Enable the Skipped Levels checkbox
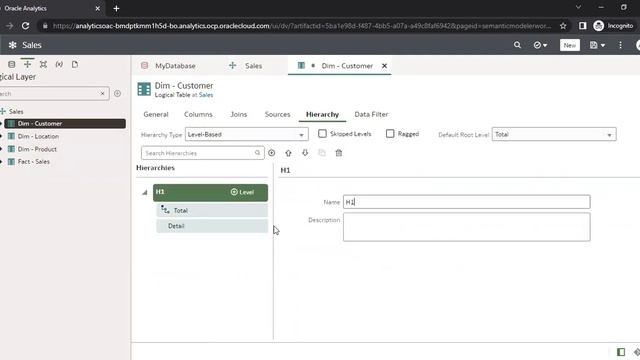640x360 pixels. click(x=322, y=133)
